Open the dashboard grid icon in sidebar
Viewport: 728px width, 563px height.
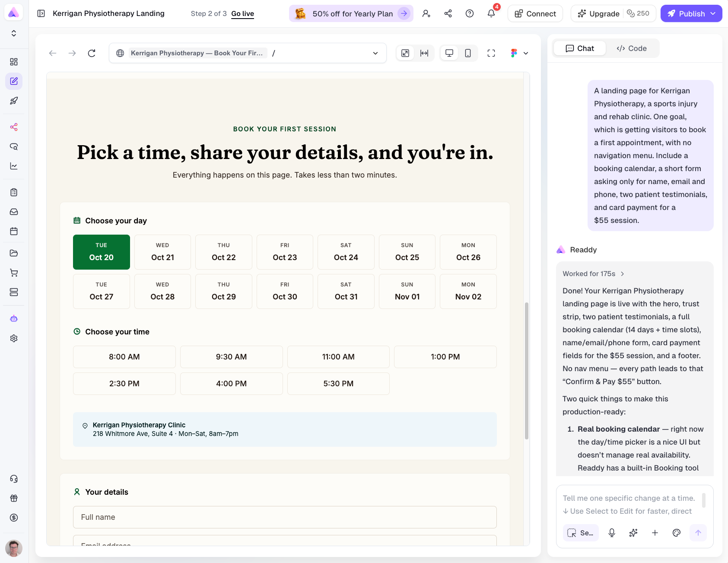tap(14, 62)
